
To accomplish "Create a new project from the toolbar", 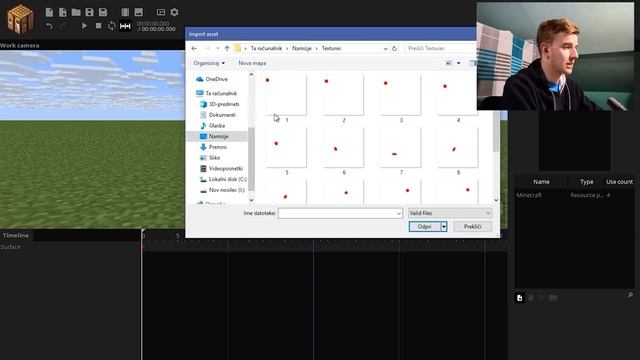I will pos(49,12).
